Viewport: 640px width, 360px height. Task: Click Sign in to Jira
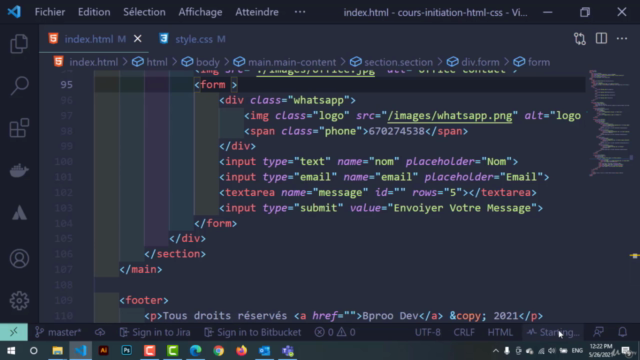point(155,332)
